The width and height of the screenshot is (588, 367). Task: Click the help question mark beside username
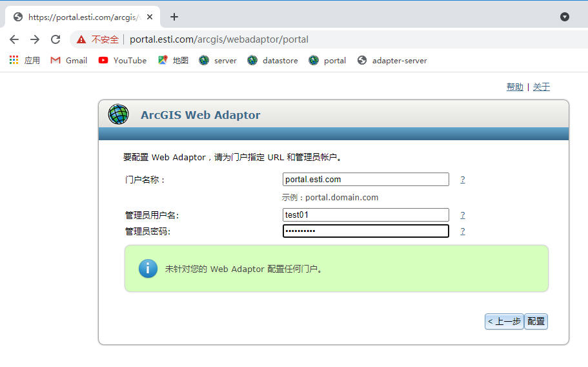tap(463, 215)
